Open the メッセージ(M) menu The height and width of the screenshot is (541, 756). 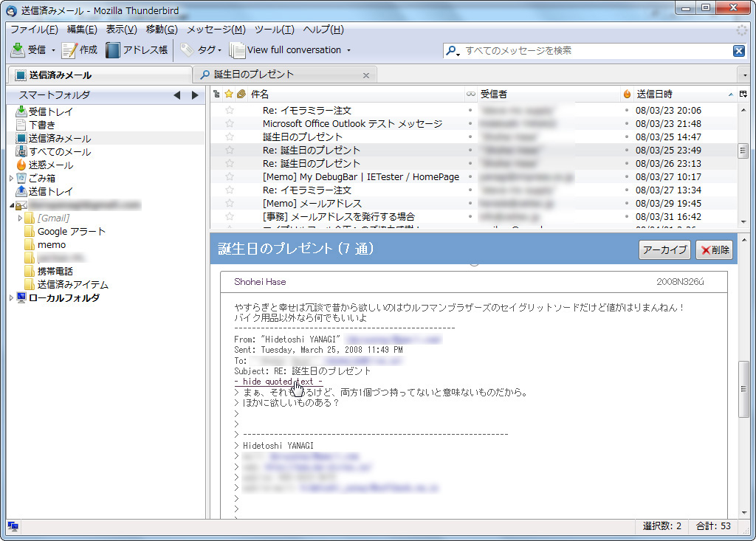point(216,30)
